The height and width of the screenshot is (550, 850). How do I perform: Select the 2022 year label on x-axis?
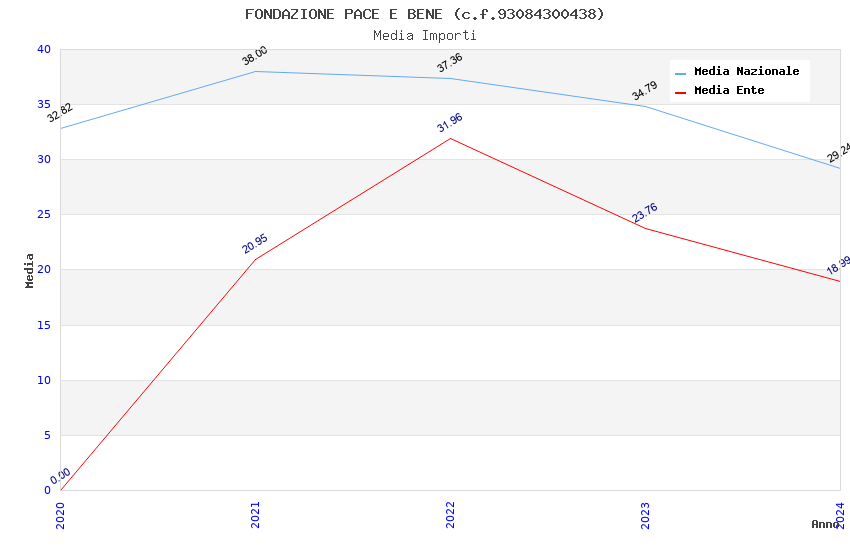pyautogui.click(x=450, y=514)
